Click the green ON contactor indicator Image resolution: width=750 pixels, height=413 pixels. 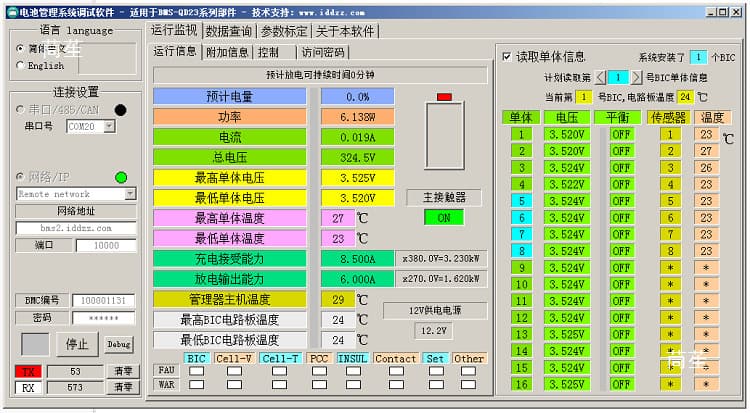click(x=444, y=218)
